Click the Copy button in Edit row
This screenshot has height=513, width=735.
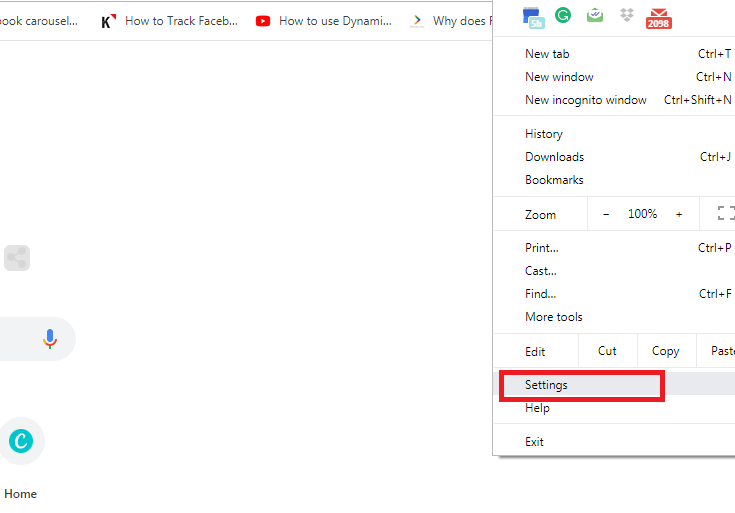[x=665, y=351]
